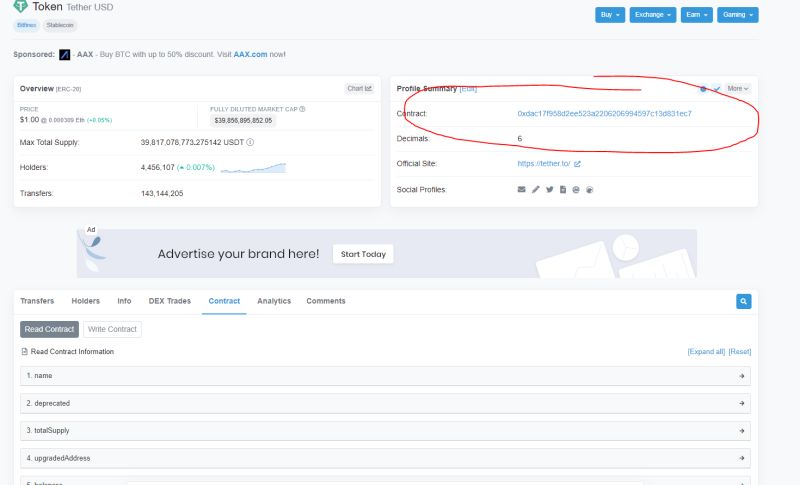Expand the '4. upgradedAddress' contract function
The width and height of the screenshot is (800, 485).
pos(385,458)
